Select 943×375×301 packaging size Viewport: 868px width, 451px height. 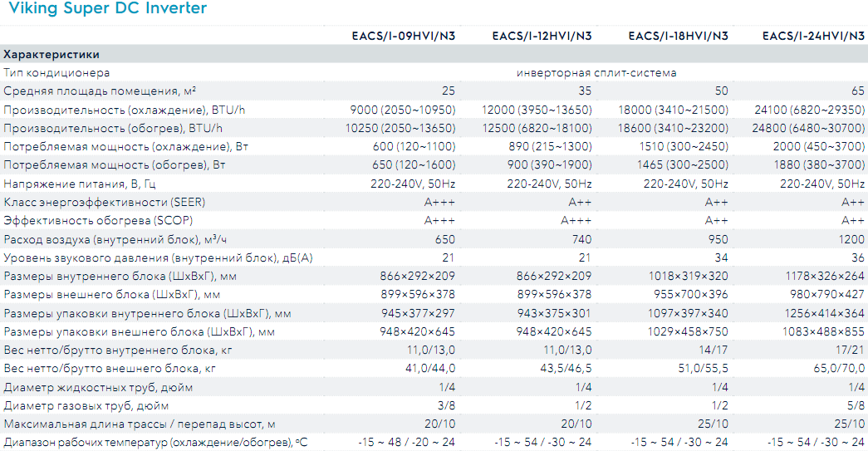tap(554, 314)
